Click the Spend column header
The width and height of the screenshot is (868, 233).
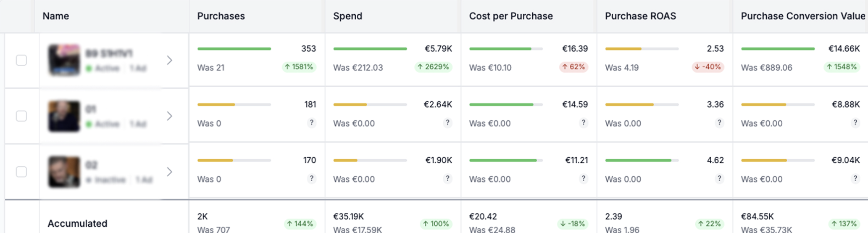point(347,16)
